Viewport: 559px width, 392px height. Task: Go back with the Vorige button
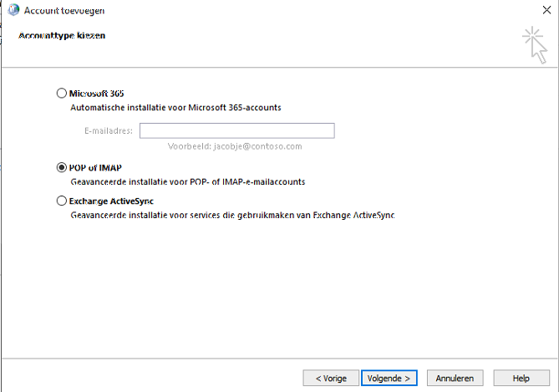coord(331,378)
